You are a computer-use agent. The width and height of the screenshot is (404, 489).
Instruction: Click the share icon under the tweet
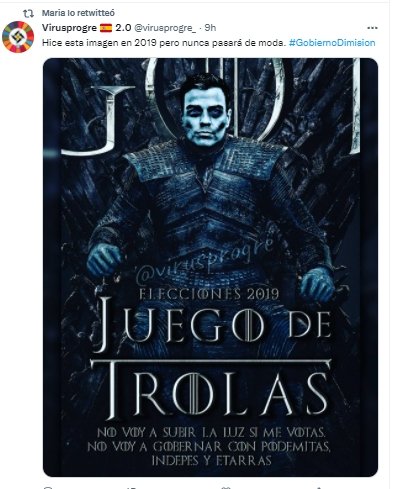(x=318, y=487)
